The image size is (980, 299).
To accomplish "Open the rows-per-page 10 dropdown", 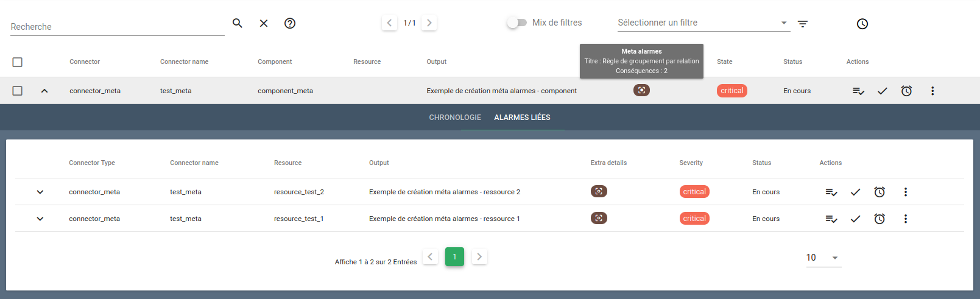I will point(823,258).
